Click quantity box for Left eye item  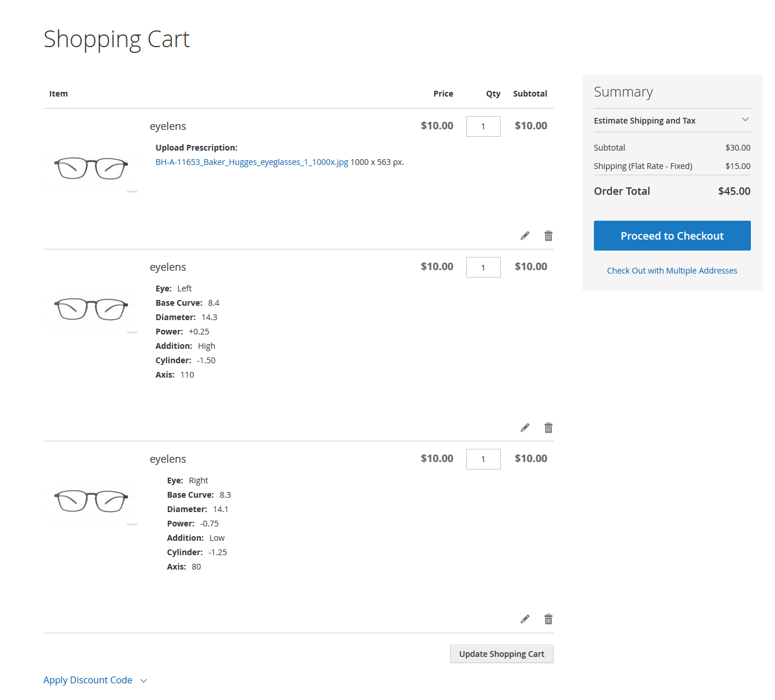pyautogui.click(x=483, y=267)
